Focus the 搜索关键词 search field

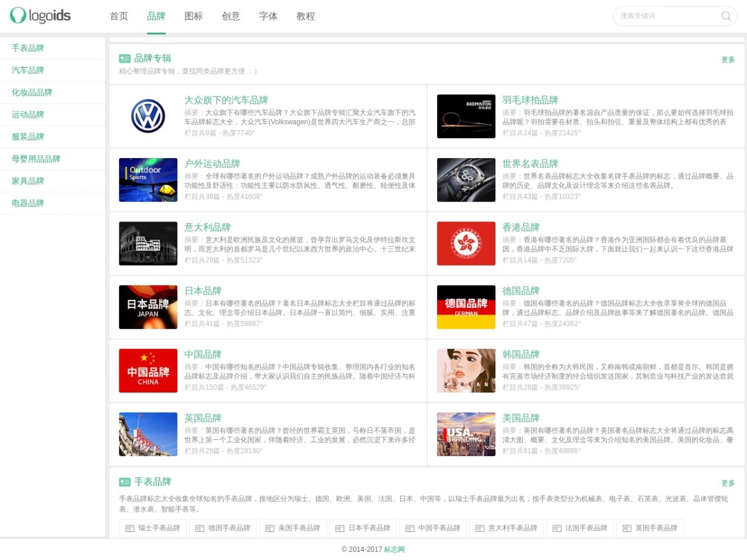666,16
